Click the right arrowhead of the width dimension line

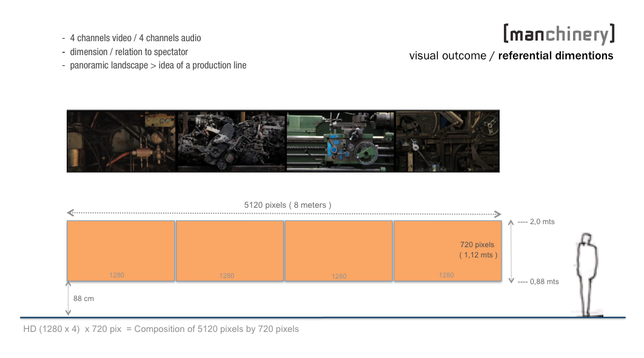(498, 214)
